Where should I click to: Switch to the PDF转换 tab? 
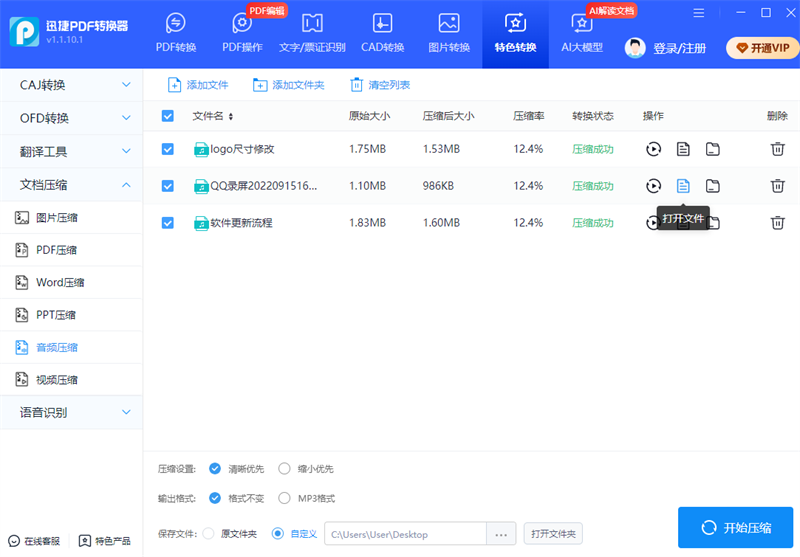176,33
